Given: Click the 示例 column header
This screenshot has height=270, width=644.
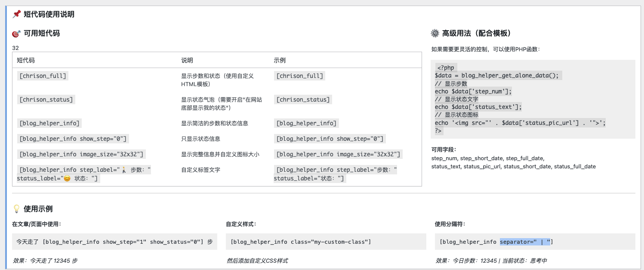Looking at the screenshot, I should pyautogui.click(x=280, y=60).
